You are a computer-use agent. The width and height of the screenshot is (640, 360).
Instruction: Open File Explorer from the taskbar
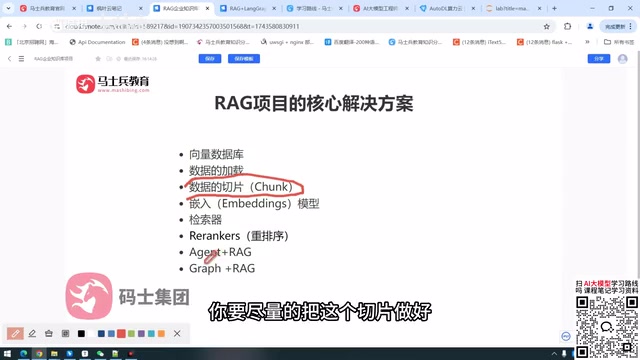coord(54,353)
